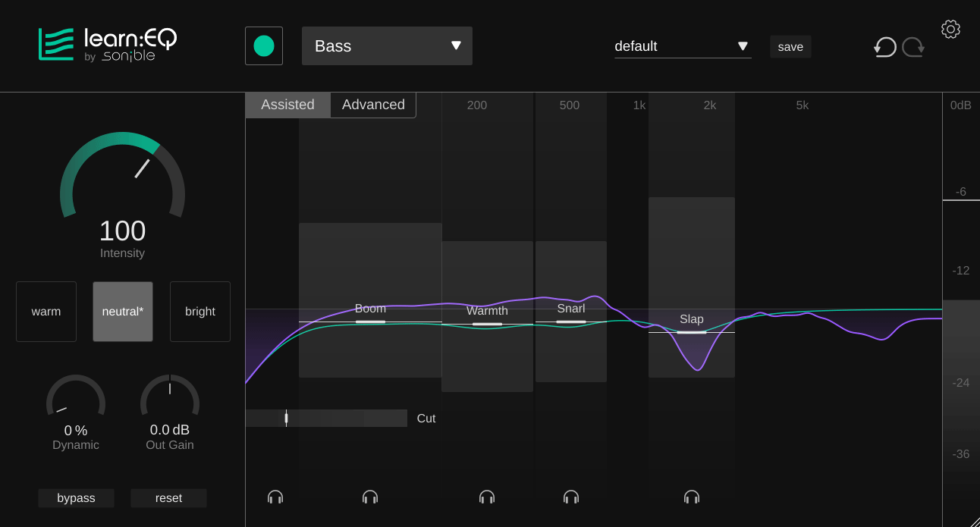Switch to the Assisted tab

click(x=287, y=105)
